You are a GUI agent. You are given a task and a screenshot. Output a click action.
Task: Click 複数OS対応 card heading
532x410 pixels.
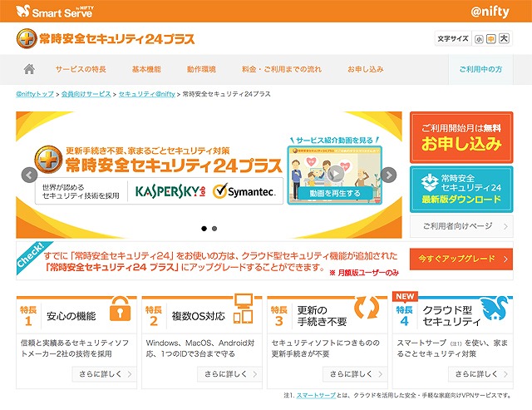click(x=199, y=316)
